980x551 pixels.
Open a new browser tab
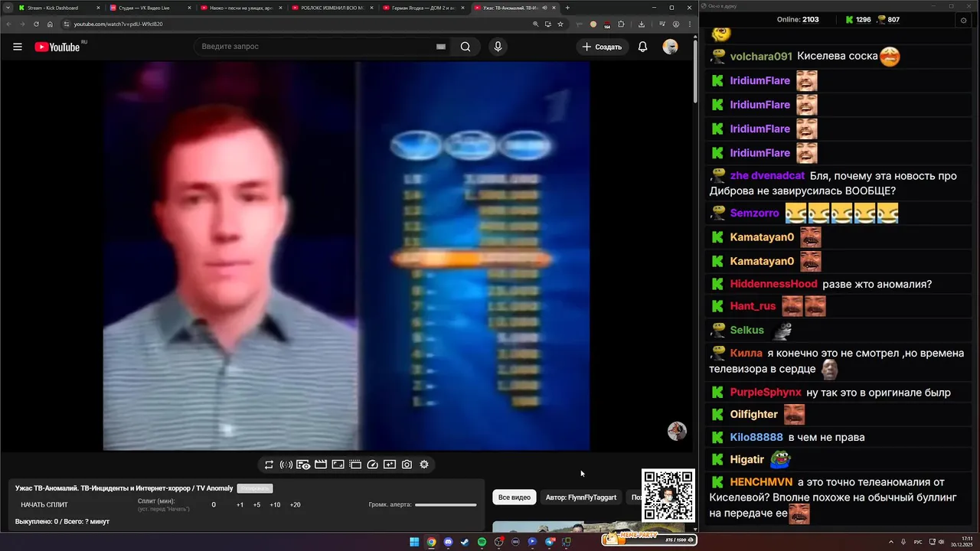click(x=567, y=8)
